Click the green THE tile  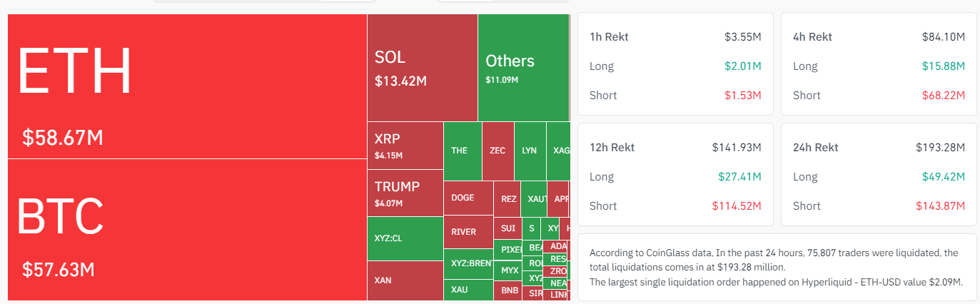point(462,151)
